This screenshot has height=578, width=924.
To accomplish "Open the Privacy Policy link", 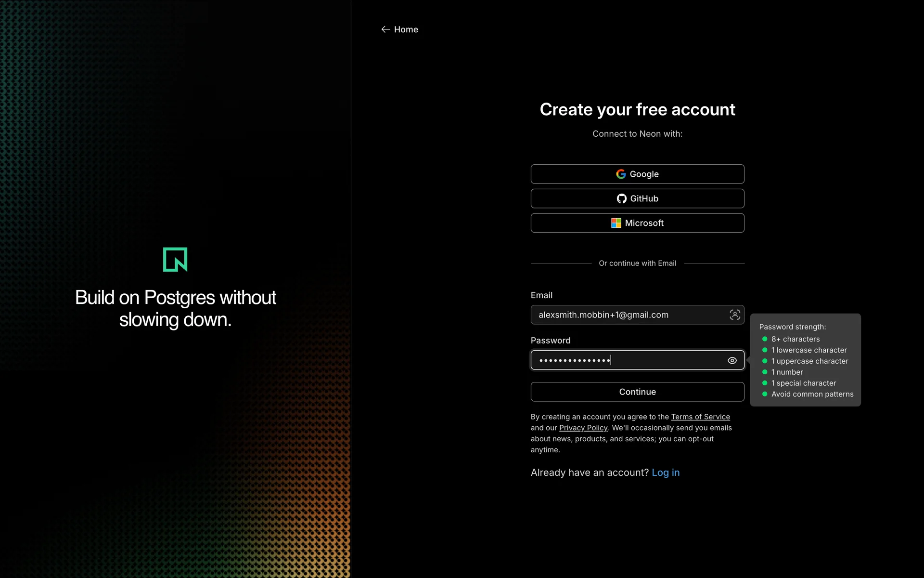I will click(583, 428).
